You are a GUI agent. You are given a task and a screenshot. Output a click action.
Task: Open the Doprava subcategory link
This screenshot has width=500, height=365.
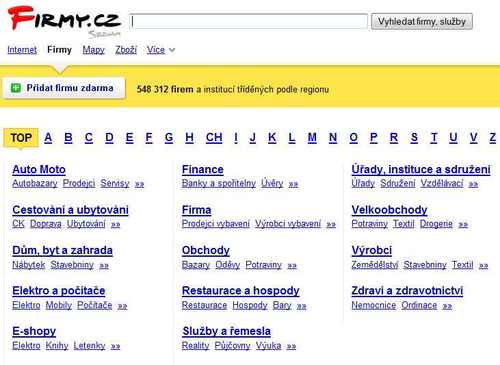pos(46,224)
